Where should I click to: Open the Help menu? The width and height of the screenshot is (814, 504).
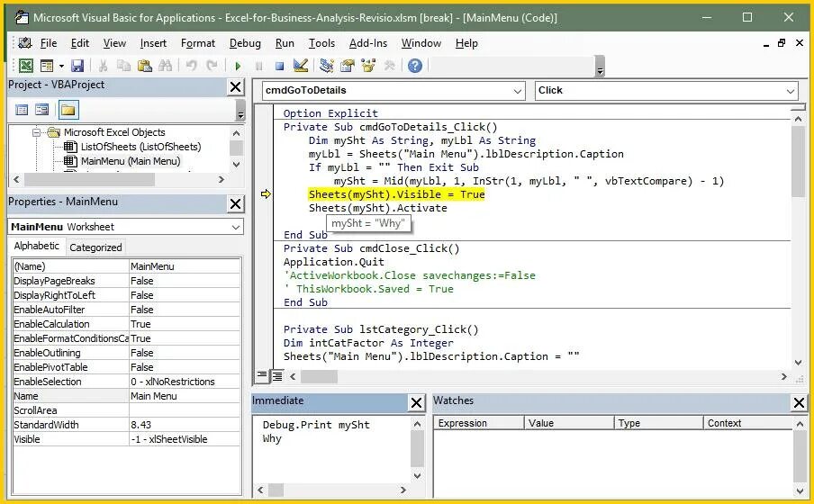tap(466, 43)
